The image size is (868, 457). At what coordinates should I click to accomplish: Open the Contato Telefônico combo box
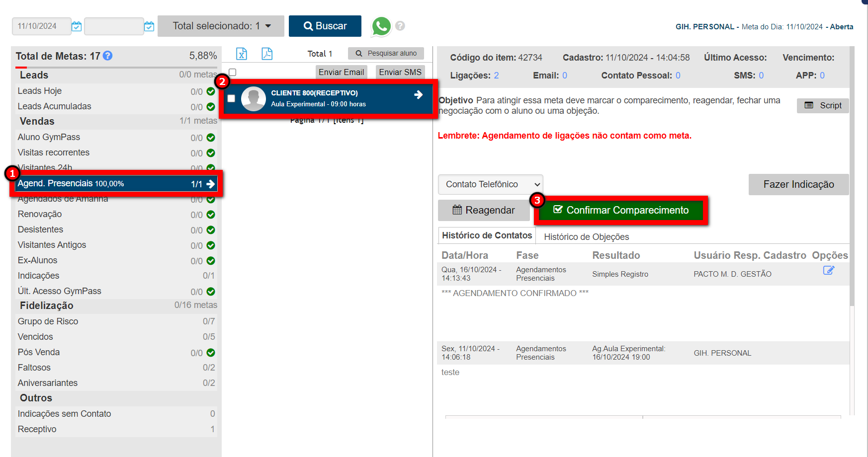[x=490, y=184]
